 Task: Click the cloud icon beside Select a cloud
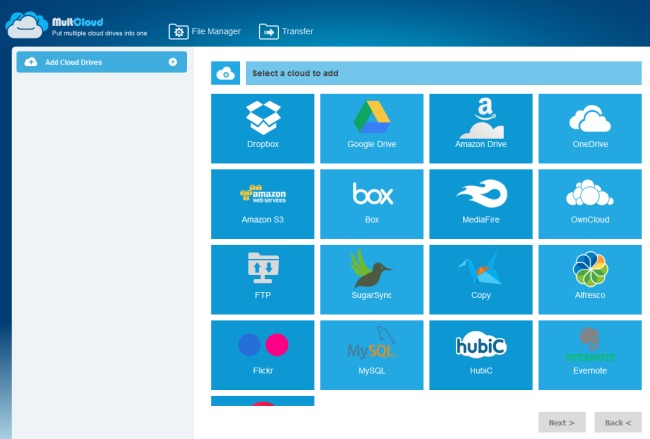pyautogui.click(x=226, y=73)
